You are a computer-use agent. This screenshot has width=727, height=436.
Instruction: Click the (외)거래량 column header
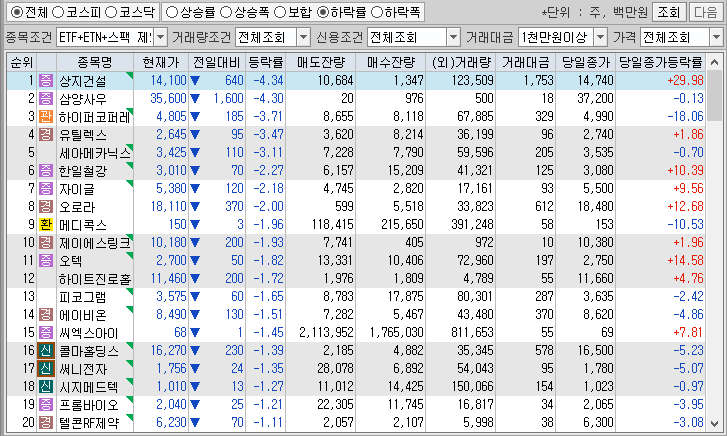(461, 62)
